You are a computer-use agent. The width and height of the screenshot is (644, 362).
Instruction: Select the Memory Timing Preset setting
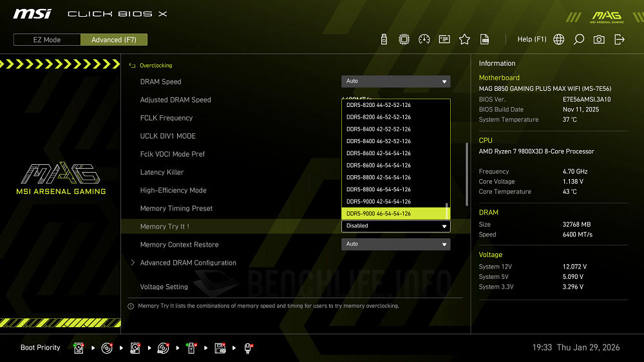coord(176,208)
